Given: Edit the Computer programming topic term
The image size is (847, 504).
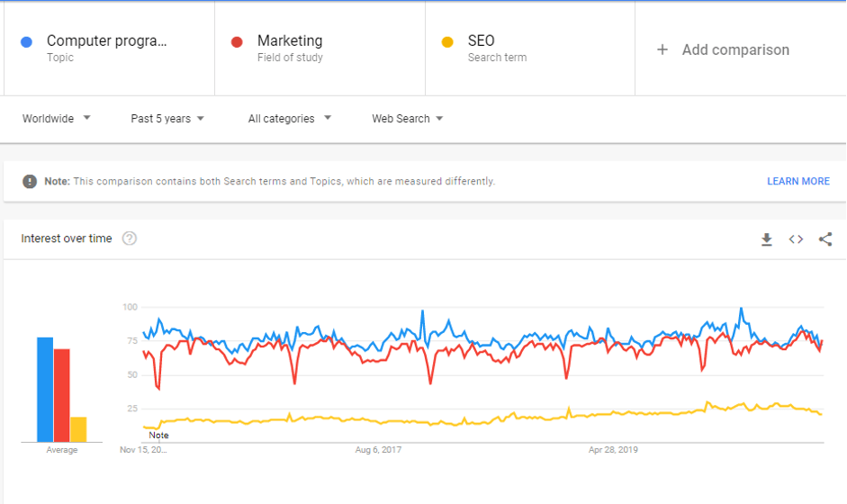Looking at the screenshot, I should tap(106, 41).
